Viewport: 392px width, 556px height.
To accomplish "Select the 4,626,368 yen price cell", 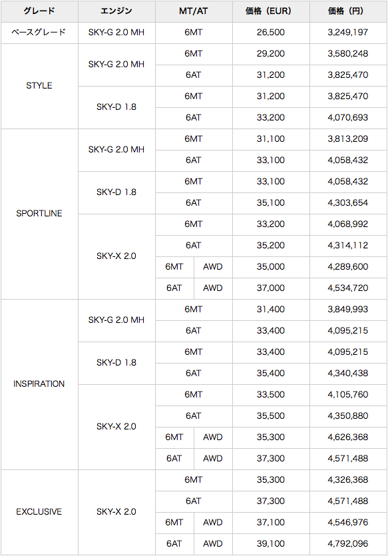I will pos(348,437).
